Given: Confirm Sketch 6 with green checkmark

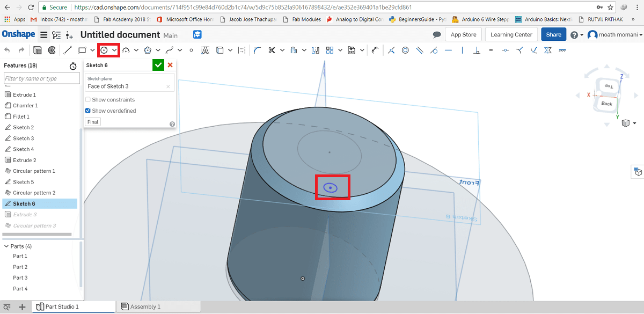Looking at the screenshot, I should (158, 65).
